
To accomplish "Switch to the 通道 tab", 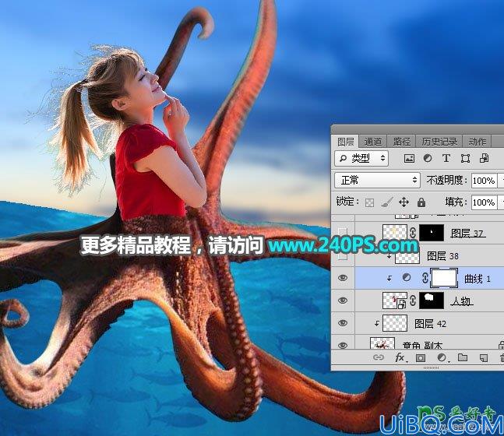I will pos(373,142).
